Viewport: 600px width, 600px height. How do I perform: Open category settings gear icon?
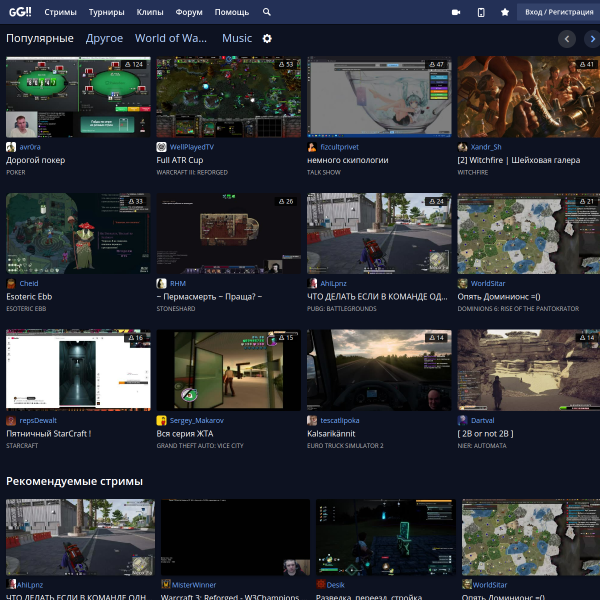pyautogui.click(x=267, y=38)
